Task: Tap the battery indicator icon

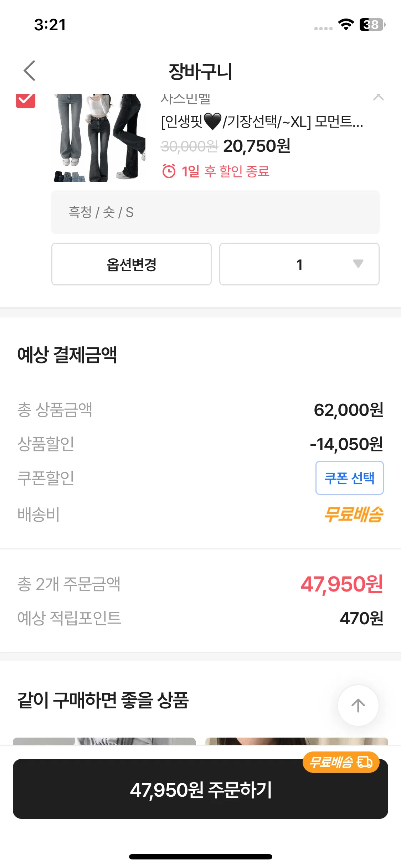Action: tap(372, 25)
